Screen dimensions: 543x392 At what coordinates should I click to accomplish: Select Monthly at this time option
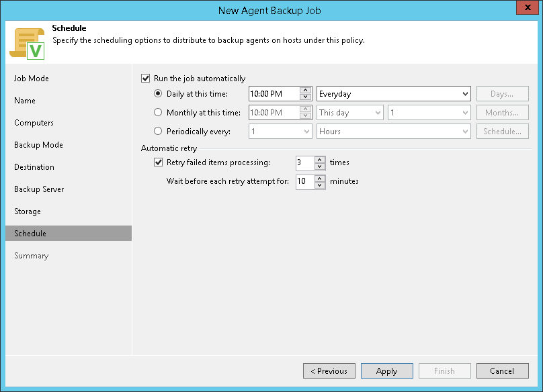coord(159,113)
